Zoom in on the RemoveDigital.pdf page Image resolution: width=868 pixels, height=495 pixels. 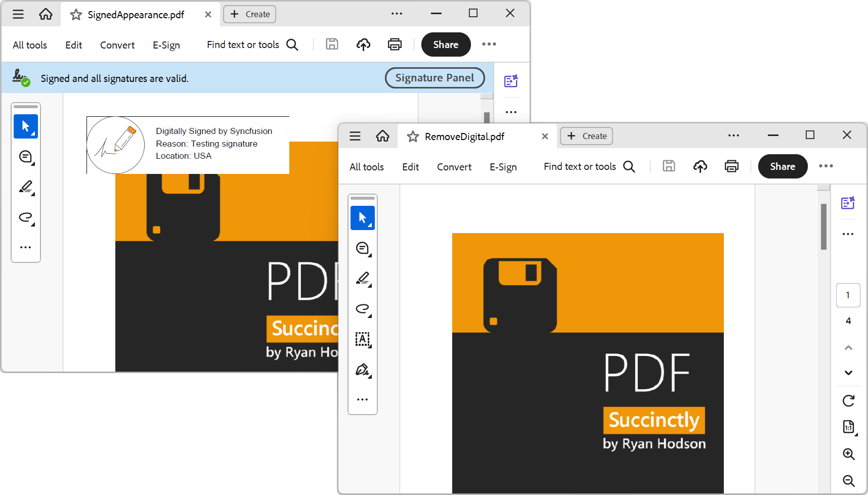tap(849, 454)
